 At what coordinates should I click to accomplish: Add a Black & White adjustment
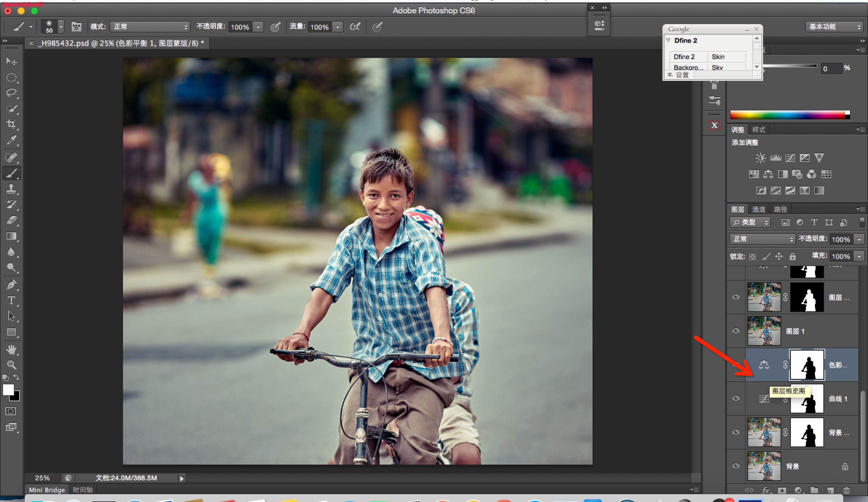pos(783,174)
